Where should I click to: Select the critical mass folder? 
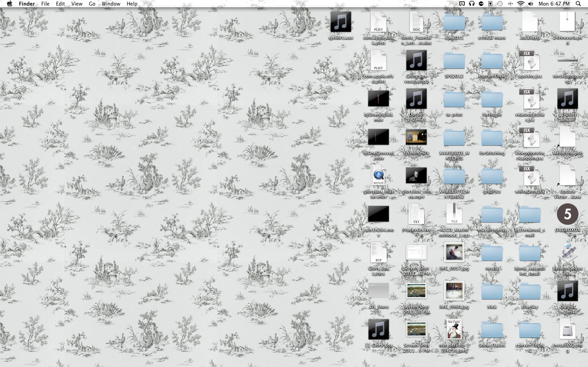coord(492,23)
